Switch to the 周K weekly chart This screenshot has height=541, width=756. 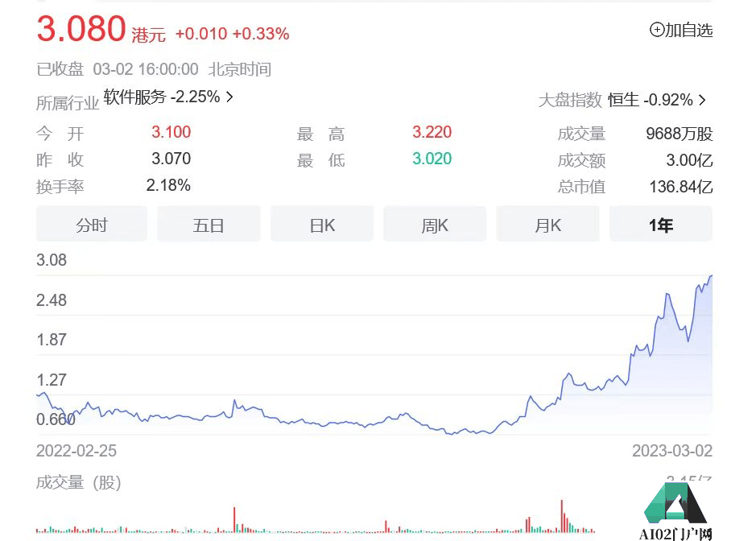point(434,225)
